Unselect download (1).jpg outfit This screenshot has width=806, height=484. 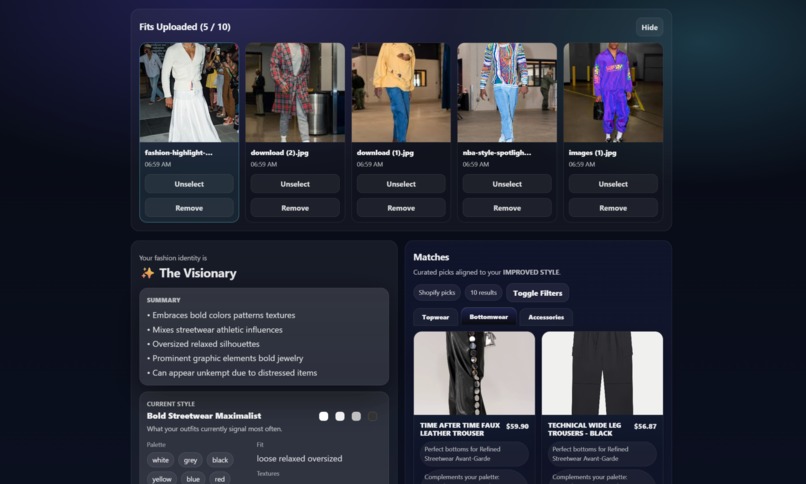click(x=401, y=184)
